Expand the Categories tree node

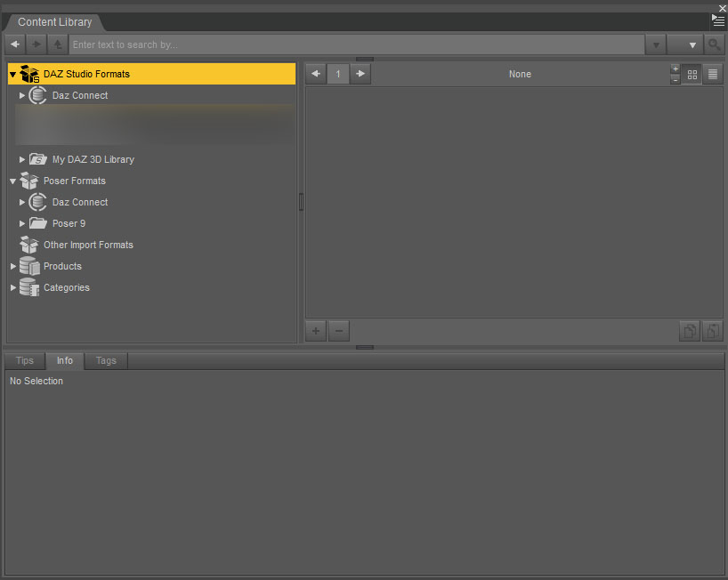point(13,287)
